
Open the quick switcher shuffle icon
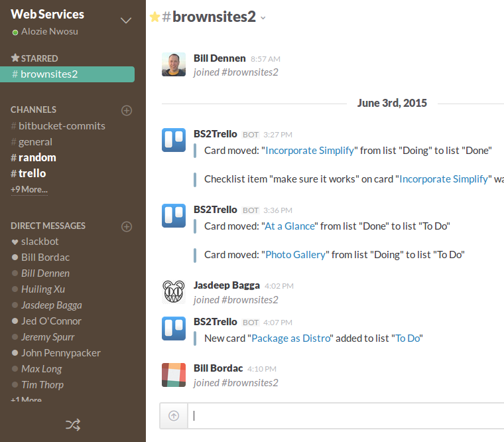[x=73, y=425]
